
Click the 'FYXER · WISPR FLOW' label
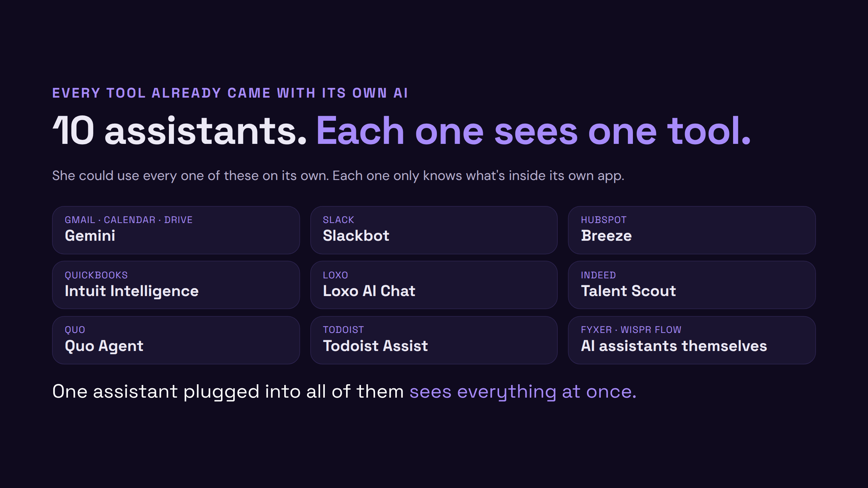pos(631,330)
